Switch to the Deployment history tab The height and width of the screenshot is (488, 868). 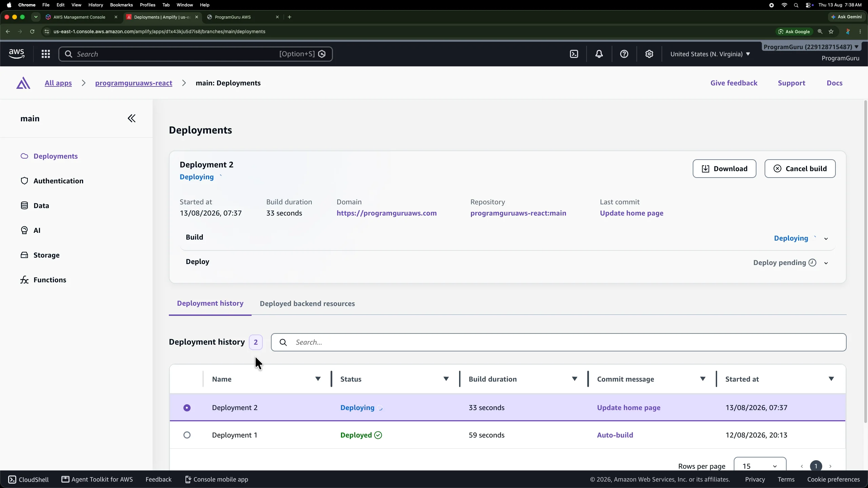point(210,303)
